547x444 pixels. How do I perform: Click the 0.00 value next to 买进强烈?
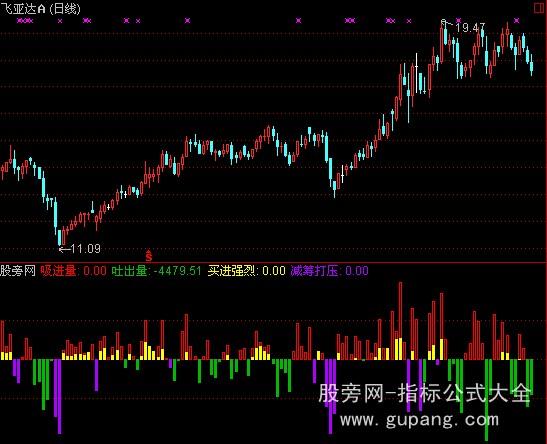(274, 271)
